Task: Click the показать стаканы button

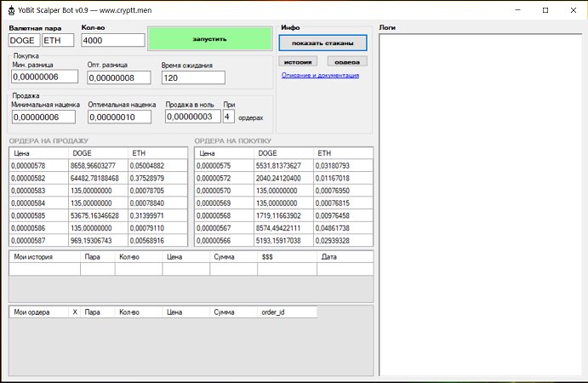Action: 323,42
